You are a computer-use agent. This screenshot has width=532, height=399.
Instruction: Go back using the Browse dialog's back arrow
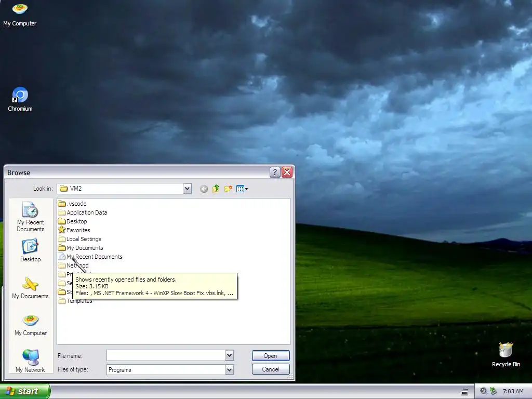click(x=204, y=189)
